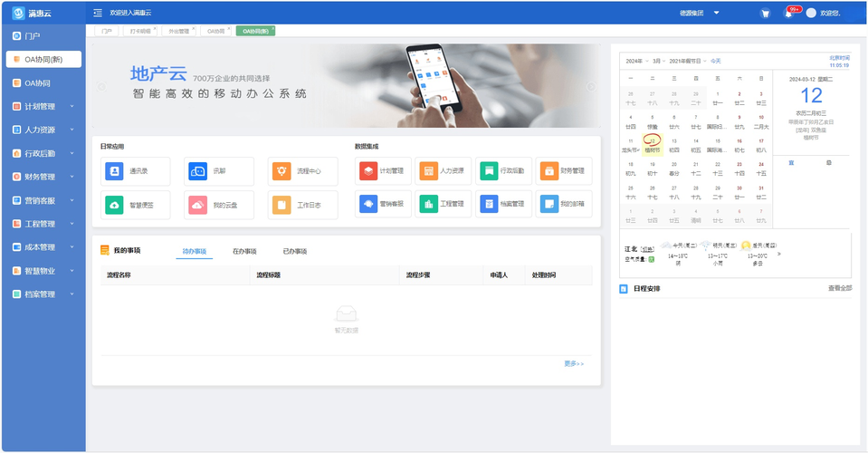Open the 2024年 year dropdown in calendar
This screenshot has width=868, height=453.
tap(635, 61)
